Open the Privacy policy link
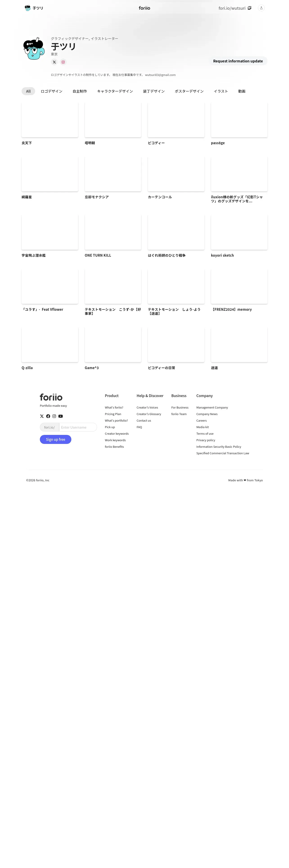This screenshot has height=868, width=289. tap(205, 440)
